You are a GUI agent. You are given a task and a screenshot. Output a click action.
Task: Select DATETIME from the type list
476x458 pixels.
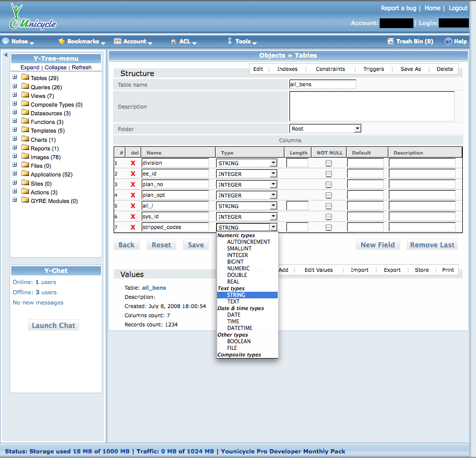tap(240, 328)
